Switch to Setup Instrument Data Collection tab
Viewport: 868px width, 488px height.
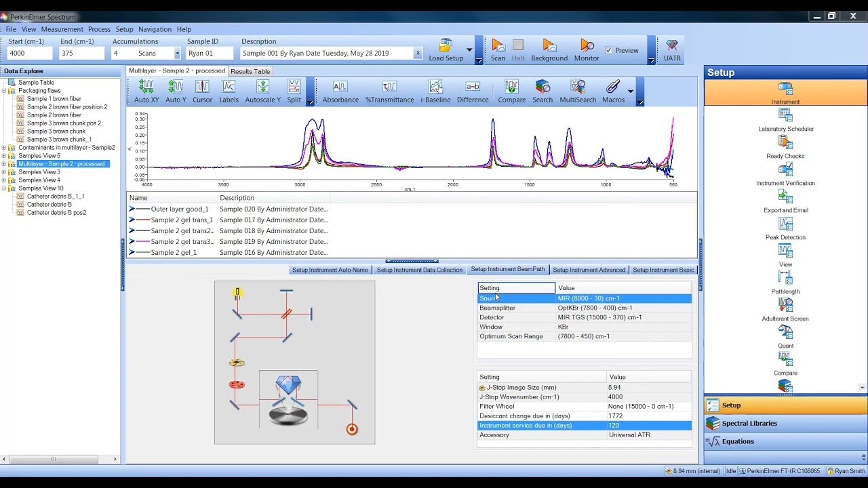tap(419, 270)
